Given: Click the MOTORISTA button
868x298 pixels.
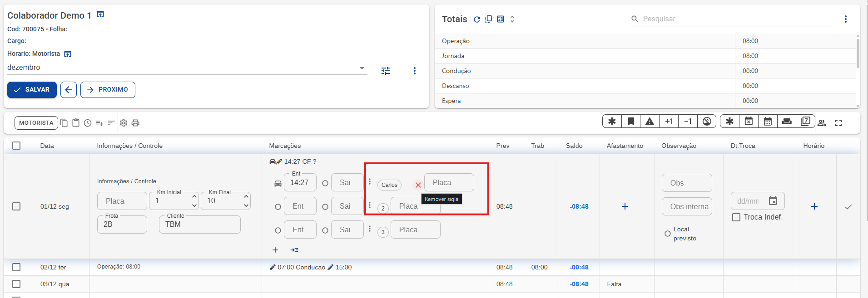Looking at the screenshot, I should [36, 123].
